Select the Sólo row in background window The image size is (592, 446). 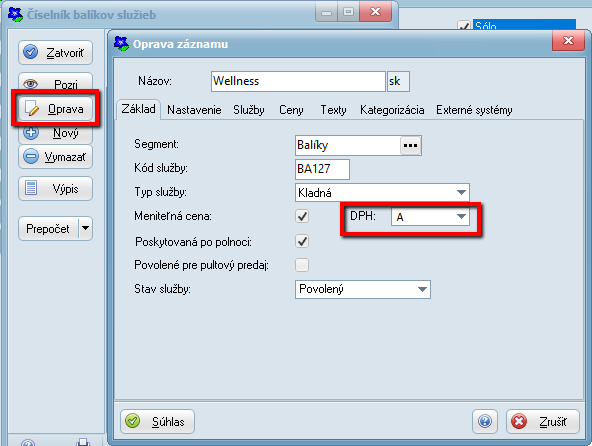pyautogui.click(x=524, y=25)
